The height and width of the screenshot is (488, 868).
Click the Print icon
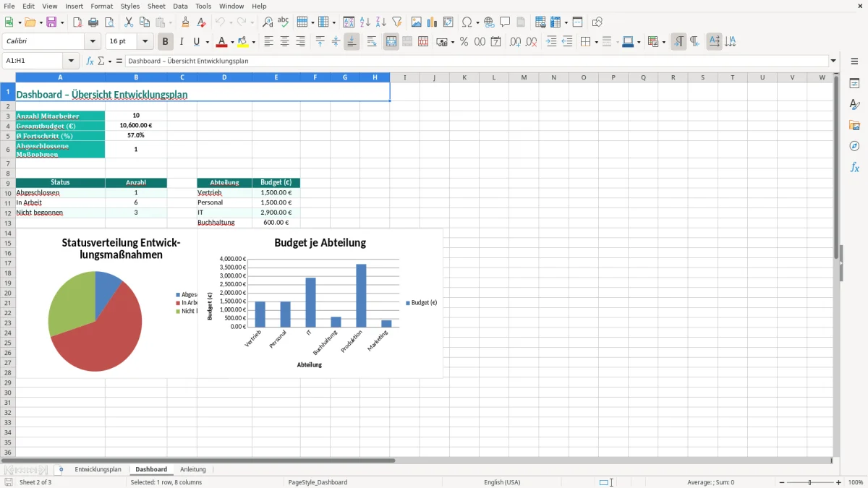(93, 22)
